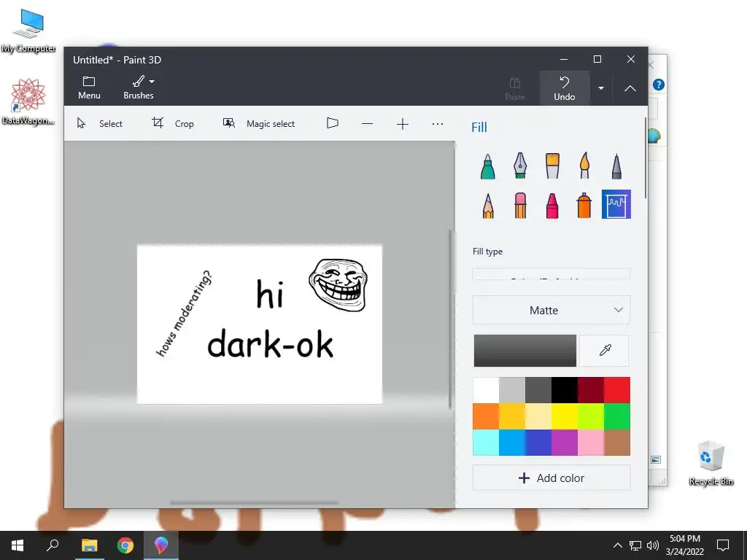This screenshot has width=747, height=560.
Task: Select the Eraser tool
Action: coord(519,205)
